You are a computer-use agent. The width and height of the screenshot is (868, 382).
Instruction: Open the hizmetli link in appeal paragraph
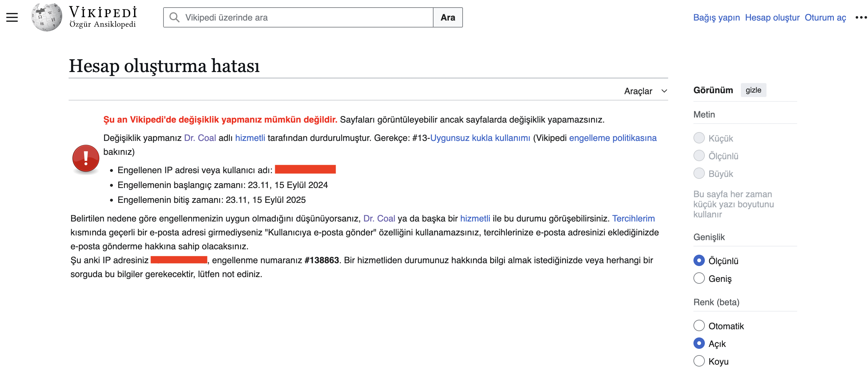pyautogui.click(x=475, y=218)
